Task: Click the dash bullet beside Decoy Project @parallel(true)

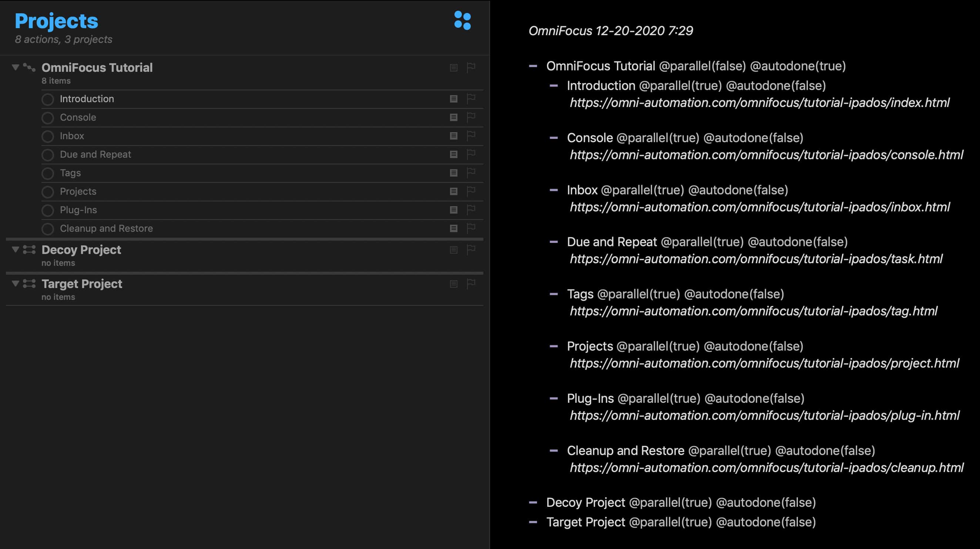Action: coord(533,503)
